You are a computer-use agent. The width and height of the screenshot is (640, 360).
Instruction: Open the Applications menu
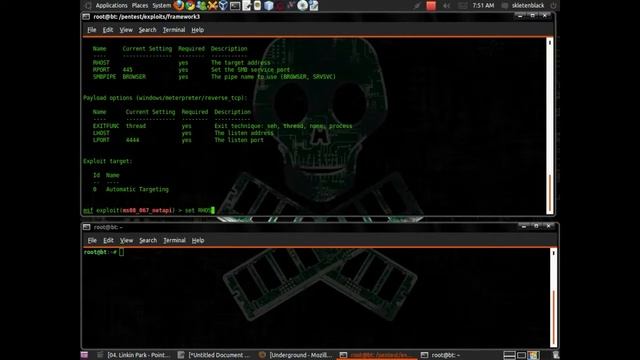[x=111, y=5]
